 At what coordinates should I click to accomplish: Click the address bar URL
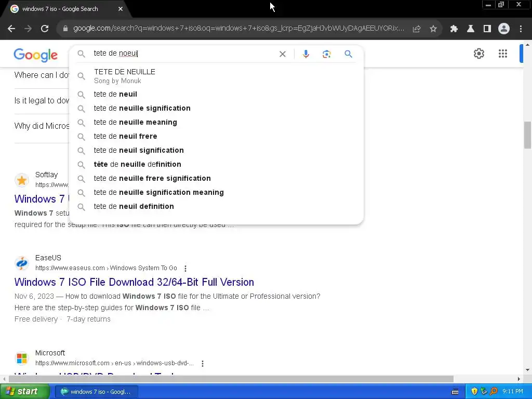click(x=238, y=29)
